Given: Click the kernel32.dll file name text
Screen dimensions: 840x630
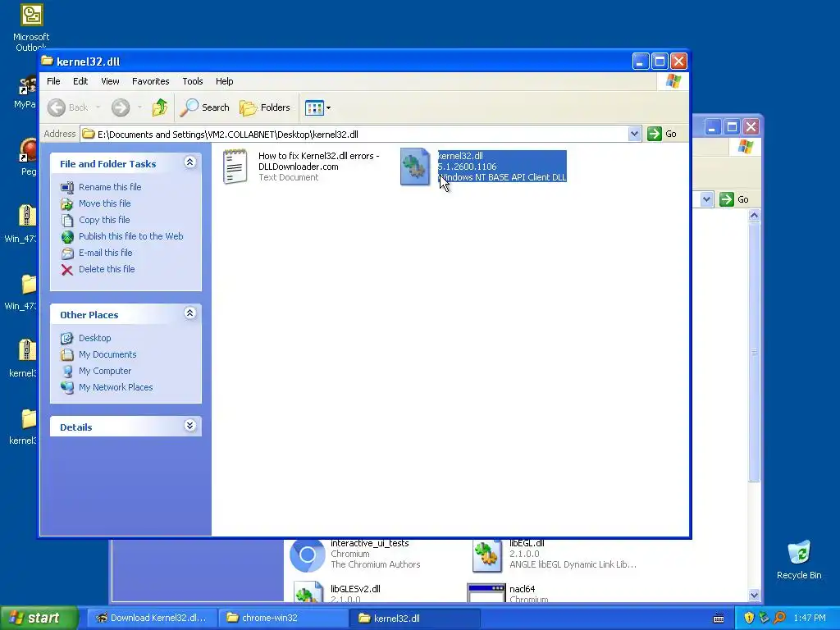Looking at the screenshot, I should point(460,156).
